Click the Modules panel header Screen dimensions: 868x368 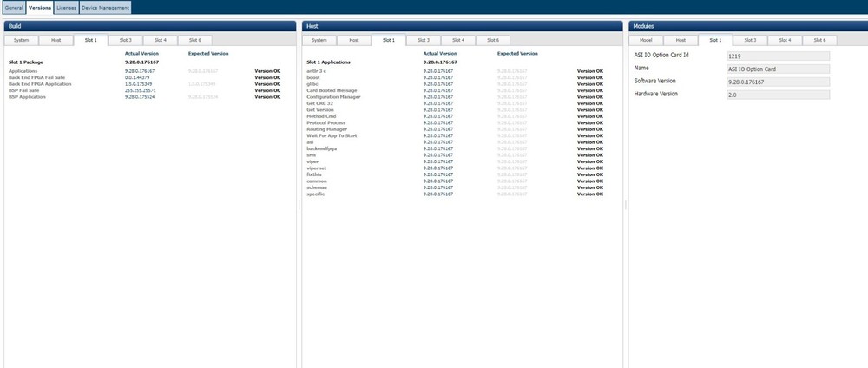tap(748, 26)
